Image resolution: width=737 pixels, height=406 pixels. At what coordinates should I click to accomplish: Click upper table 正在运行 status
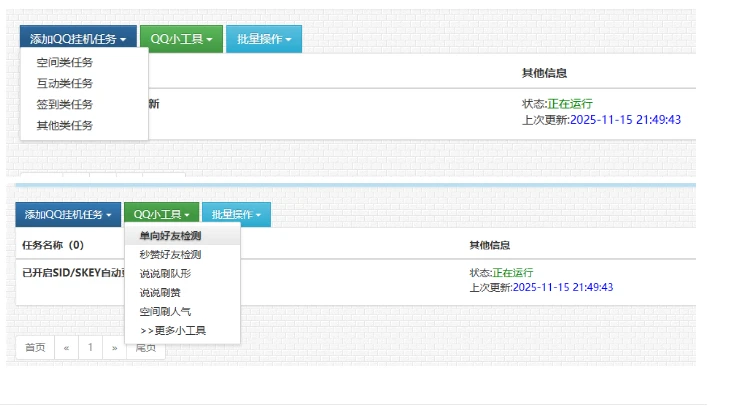click(x=570, y=104)
